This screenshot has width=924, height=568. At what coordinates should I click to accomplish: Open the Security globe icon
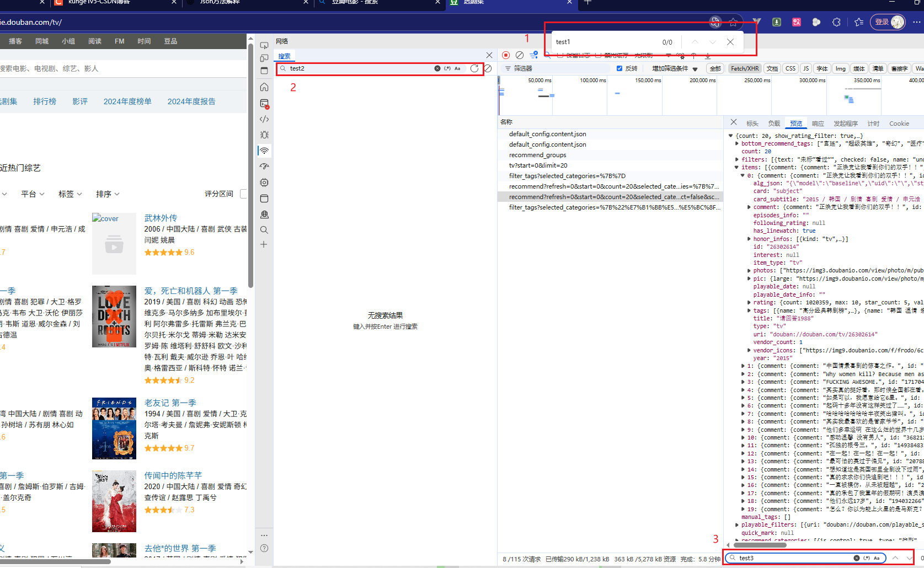[x=264, y=215]
